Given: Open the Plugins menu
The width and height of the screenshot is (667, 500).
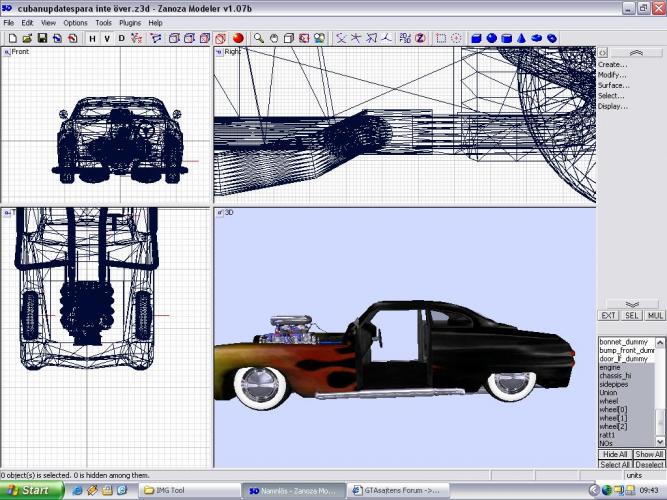Looking at the screenshot, I should tap(130, 22).
